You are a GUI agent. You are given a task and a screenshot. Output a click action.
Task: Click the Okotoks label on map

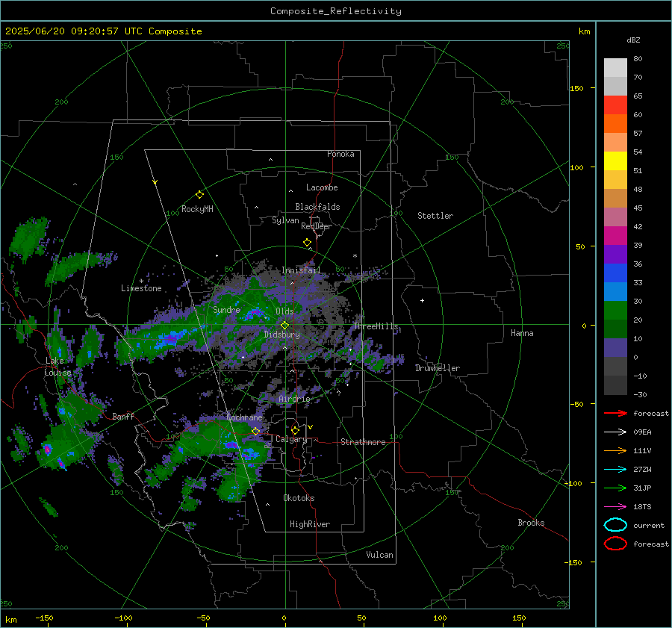299,498
